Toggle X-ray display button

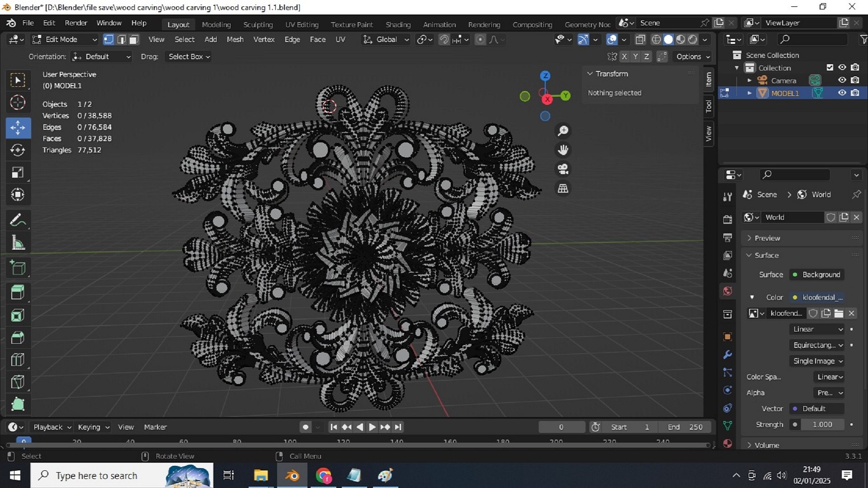click(640, 40)
